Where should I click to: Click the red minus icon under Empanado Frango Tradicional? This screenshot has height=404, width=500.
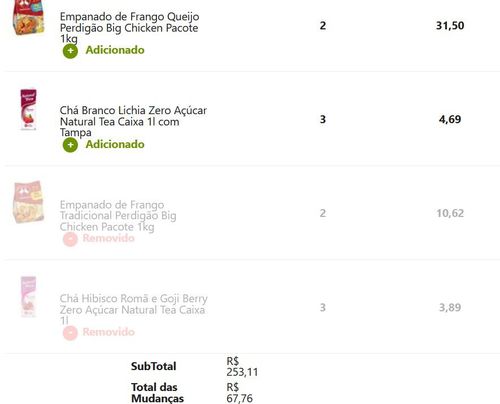point(70,239)
